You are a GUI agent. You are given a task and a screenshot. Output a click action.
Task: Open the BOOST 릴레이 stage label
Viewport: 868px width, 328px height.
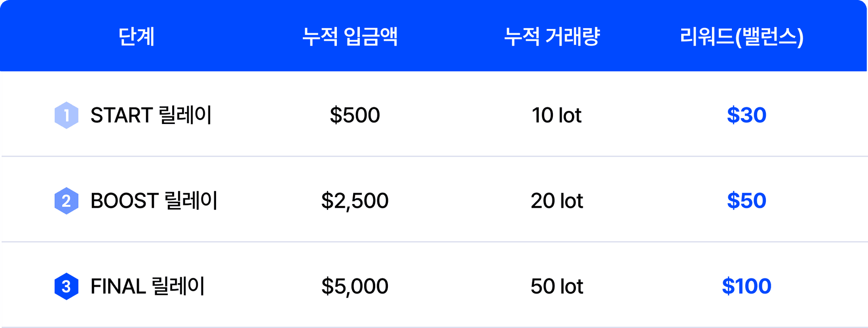click(154, 201)
